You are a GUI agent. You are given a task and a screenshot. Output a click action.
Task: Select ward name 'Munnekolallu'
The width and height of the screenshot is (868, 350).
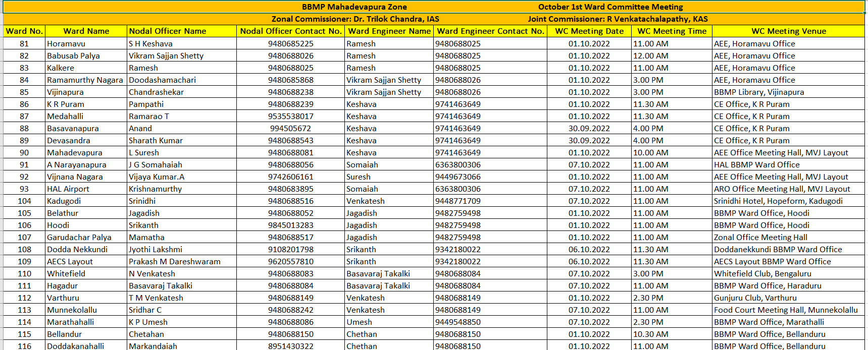[x=86, y=310]
